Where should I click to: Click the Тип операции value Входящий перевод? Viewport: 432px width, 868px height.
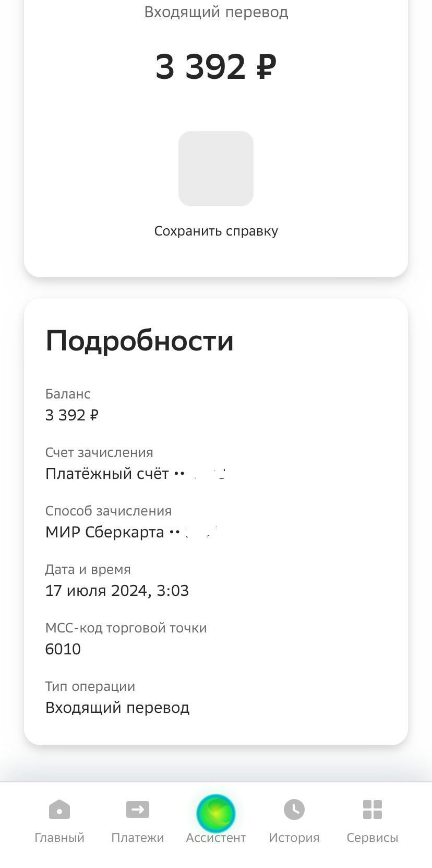(x=117, y=708)
